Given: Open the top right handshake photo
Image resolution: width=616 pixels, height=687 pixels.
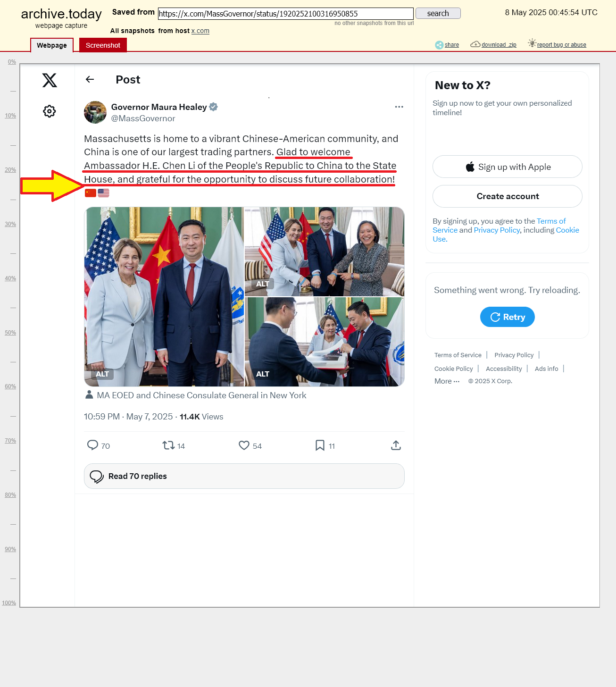Looking at the screenshot, I should (325, 251).
